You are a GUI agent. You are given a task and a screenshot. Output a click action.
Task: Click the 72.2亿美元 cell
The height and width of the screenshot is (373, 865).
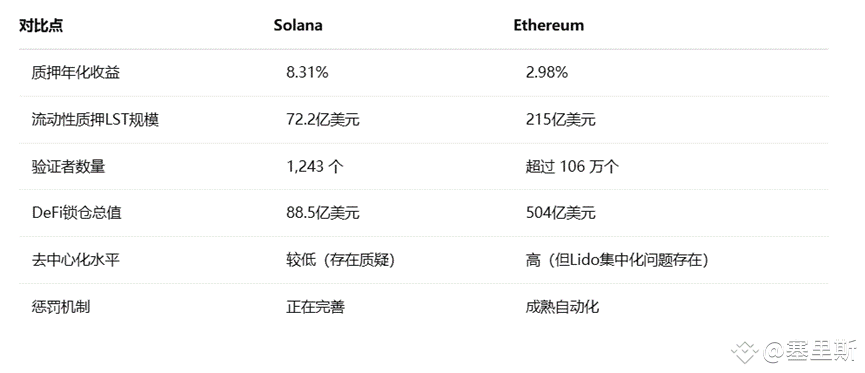323,119
